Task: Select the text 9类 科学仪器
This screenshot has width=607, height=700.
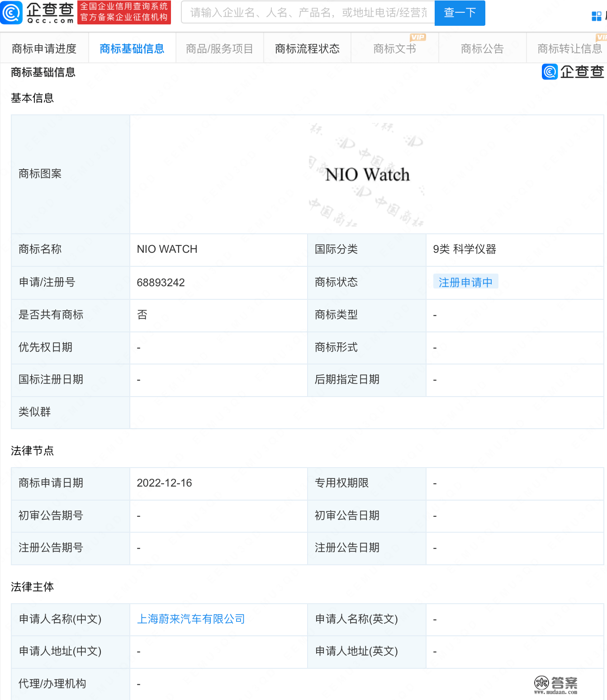Action: (465, 249)
